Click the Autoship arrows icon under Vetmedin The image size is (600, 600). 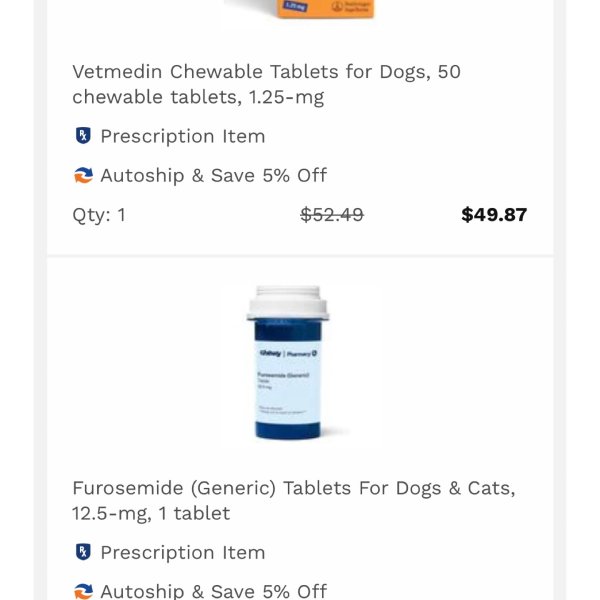tap(83, 176)
